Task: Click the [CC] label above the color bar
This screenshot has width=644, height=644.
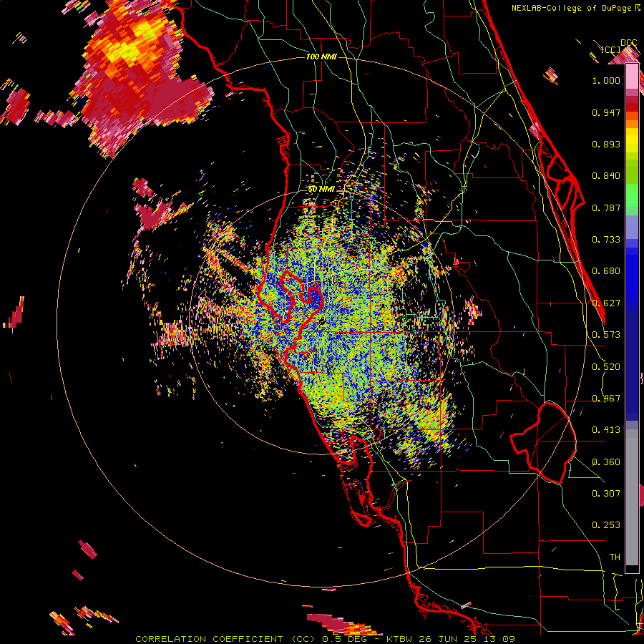Action: (x=611, y=50)
